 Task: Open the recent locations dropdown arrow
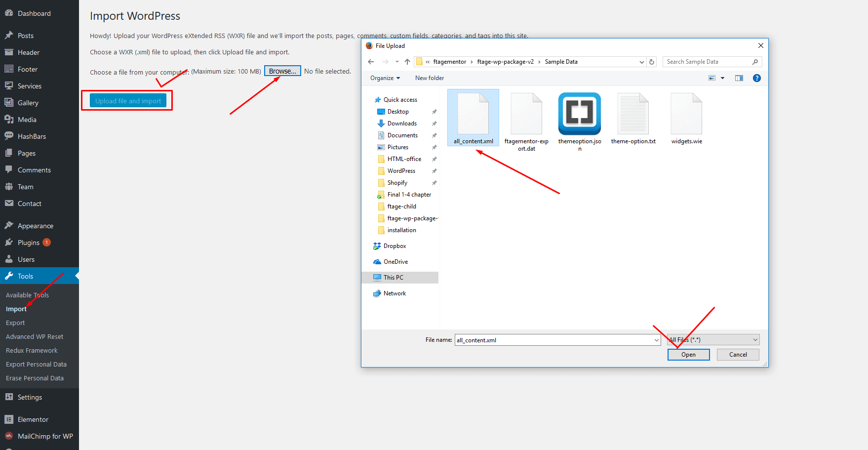click(x=397, y=62)
